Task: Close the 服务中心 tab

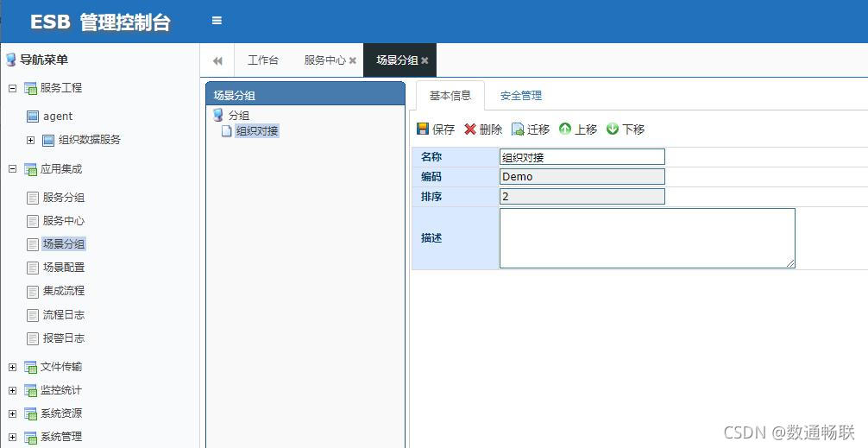Action: (x=353, y=61)
